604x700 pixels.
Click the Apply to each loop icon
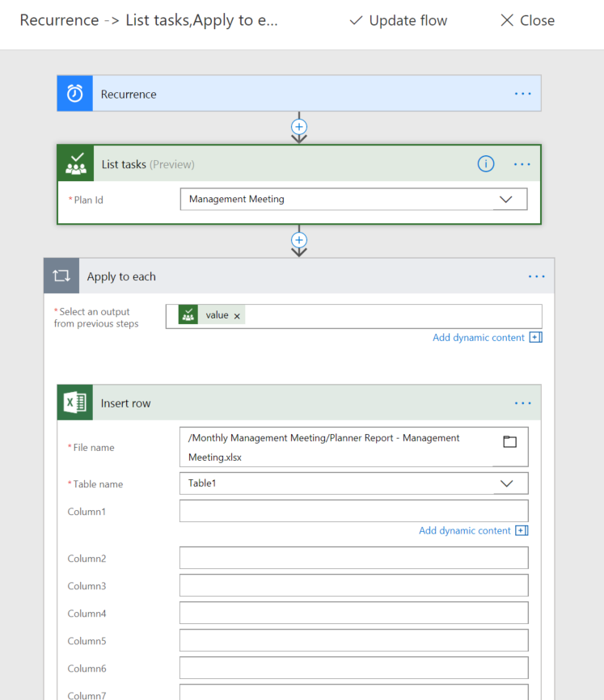[61, 276]
